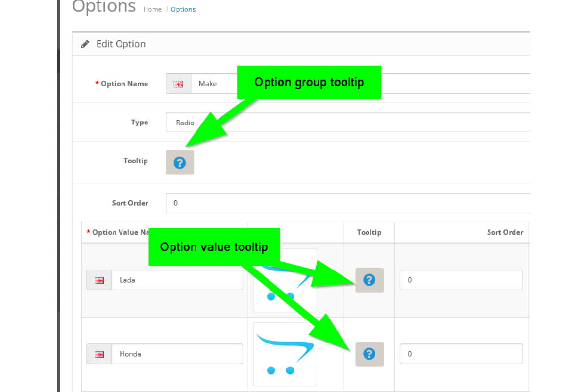Click the Sort Order field for Honda

[461, 354]
